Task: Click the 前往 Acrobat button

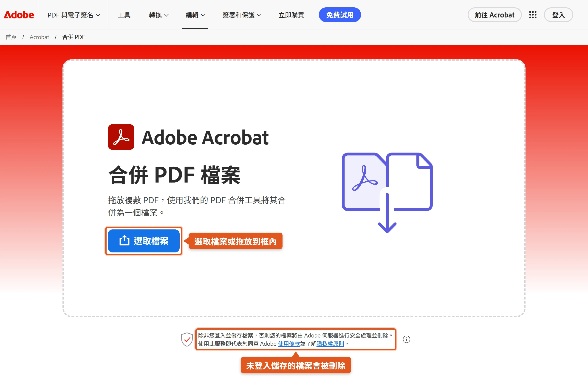Action: [x=494, y=15]
